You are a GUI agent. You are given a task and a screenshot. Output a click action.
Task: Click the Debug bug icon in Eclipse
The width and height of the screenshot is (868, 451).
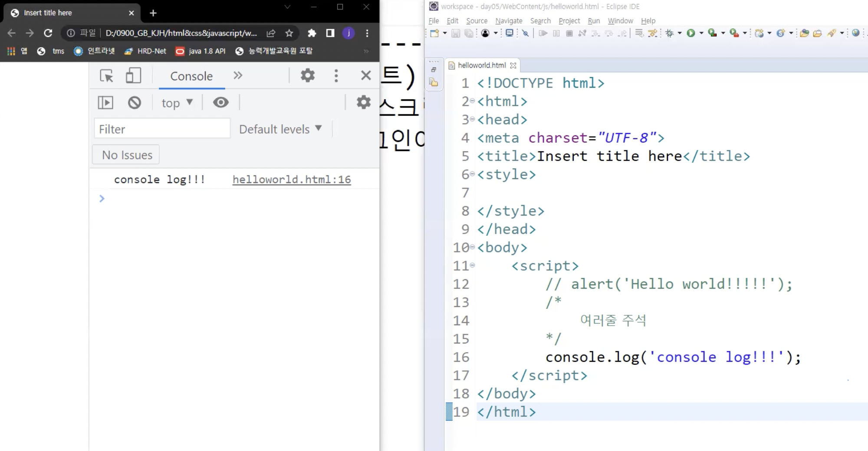tap(670, 33)
